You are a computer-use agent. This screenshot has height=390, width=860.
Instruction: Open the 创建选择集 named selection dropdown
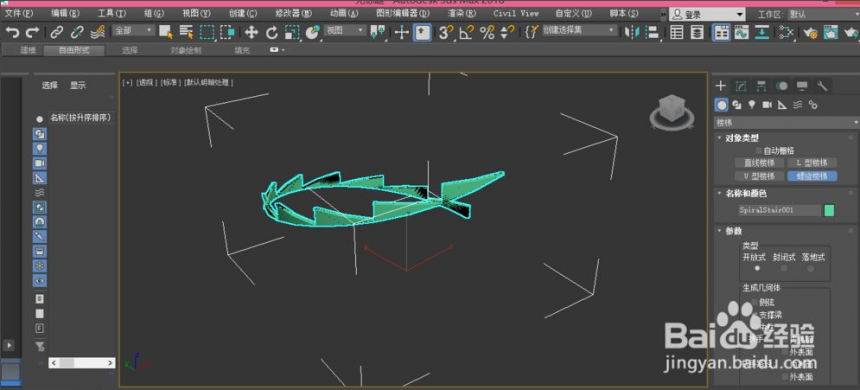tap(579, 31)
